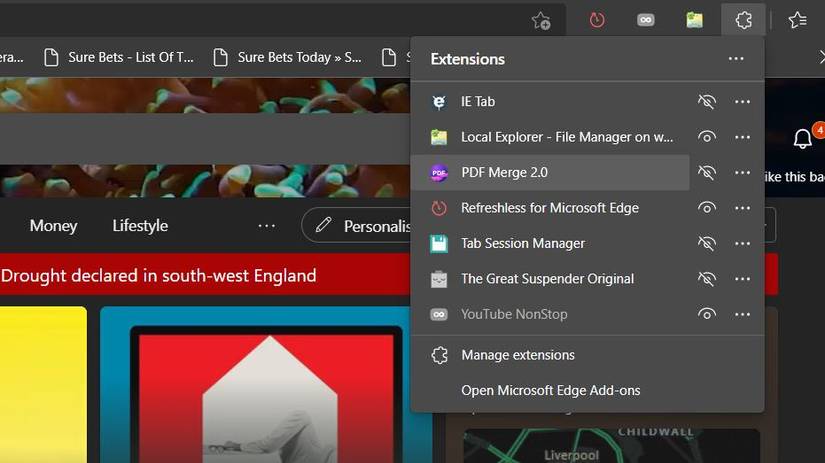The width and height of the screenshot is (825, 463).
Task: Open more actions for PDF Merge 2.0
Action: click(742, 173)
